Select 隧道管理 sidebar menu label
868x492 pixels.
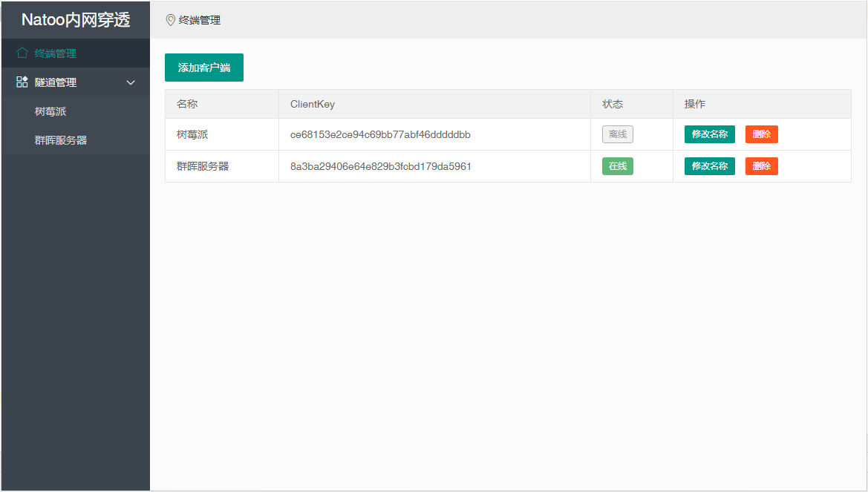pyautogui.click(x=56, y=82)
